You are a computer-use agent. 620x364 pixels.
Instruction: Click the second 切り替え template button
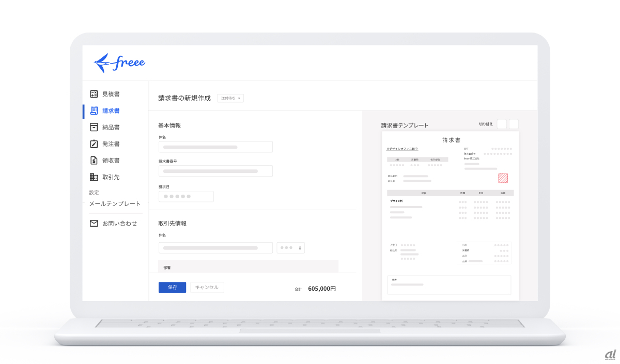(514, 124)
